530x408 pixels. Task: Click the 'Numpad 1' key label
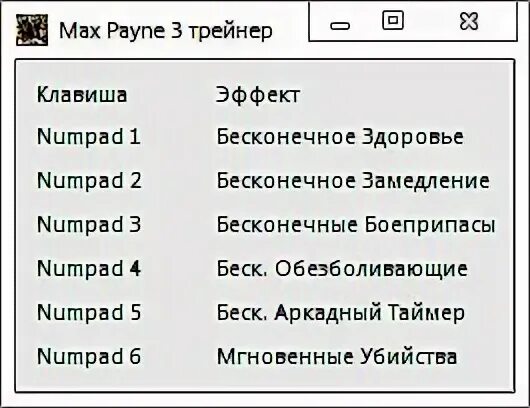(89, 137)
